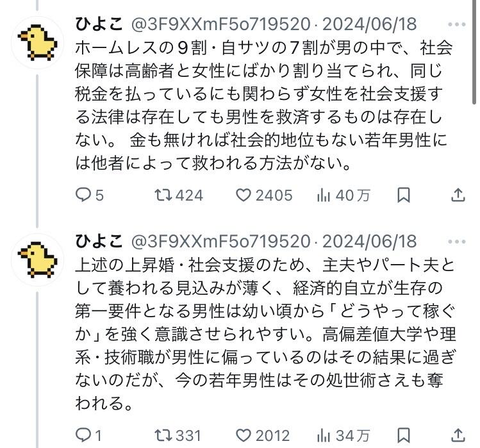The image size is (480, 448).
Task: Open more options menu on first tweet
Action: click(457, 25)
